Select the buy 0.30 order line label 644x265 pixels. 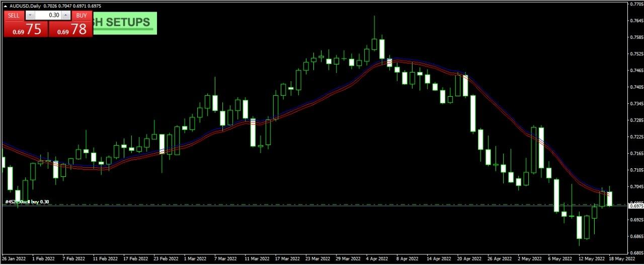tap(27, 202)
